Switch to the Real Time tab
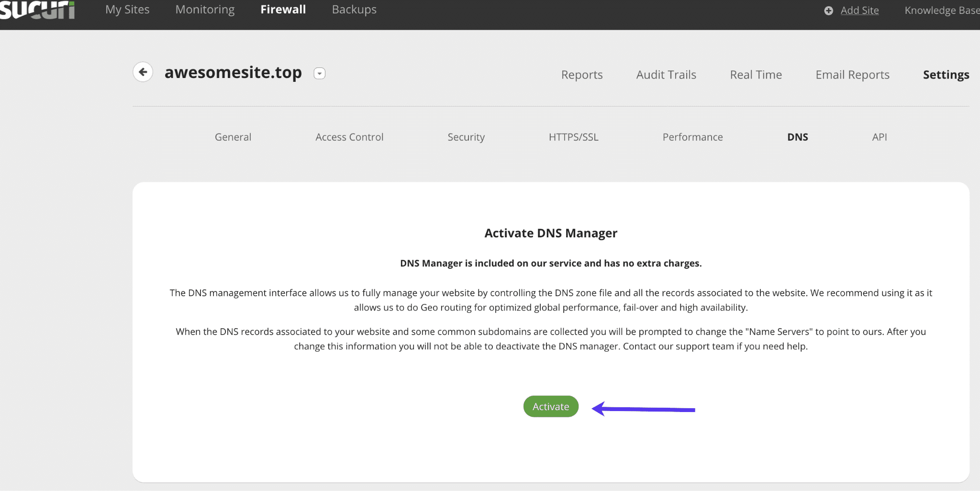 (755, 75)
